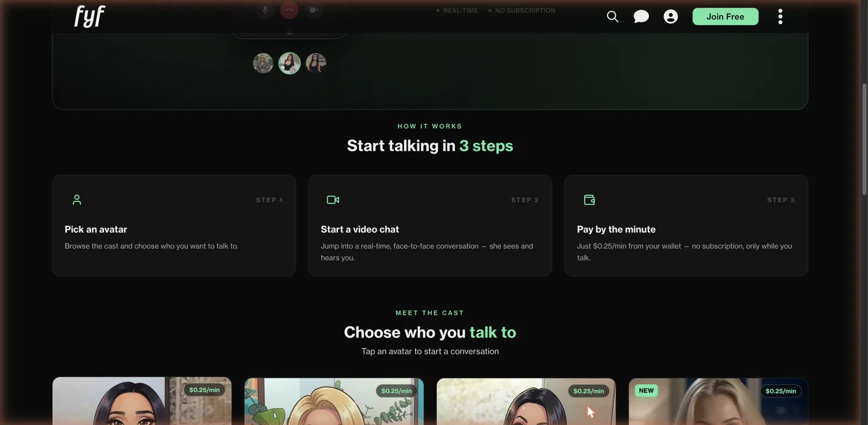Click the Join Free button
Viewport: 868px width, 425px height.
tap(725, 16)
